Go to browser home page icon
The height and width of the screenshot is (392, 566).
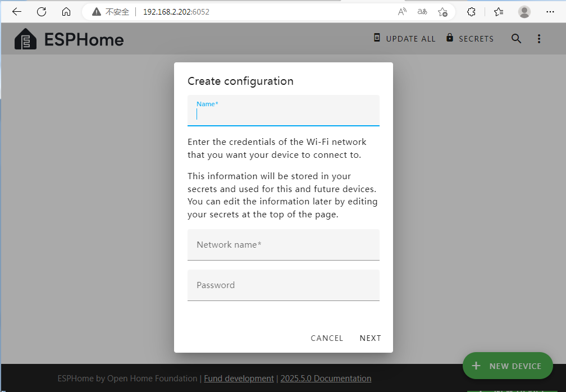(x=66, y=12)
